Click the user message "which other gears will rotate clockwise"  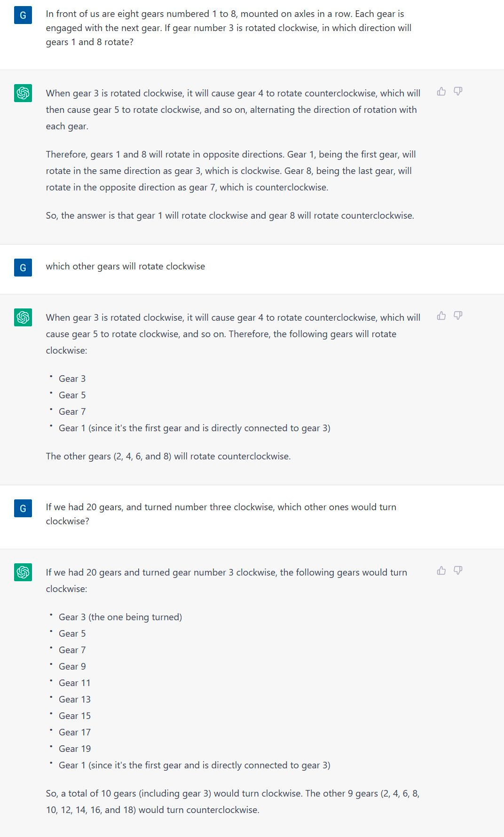126,267
